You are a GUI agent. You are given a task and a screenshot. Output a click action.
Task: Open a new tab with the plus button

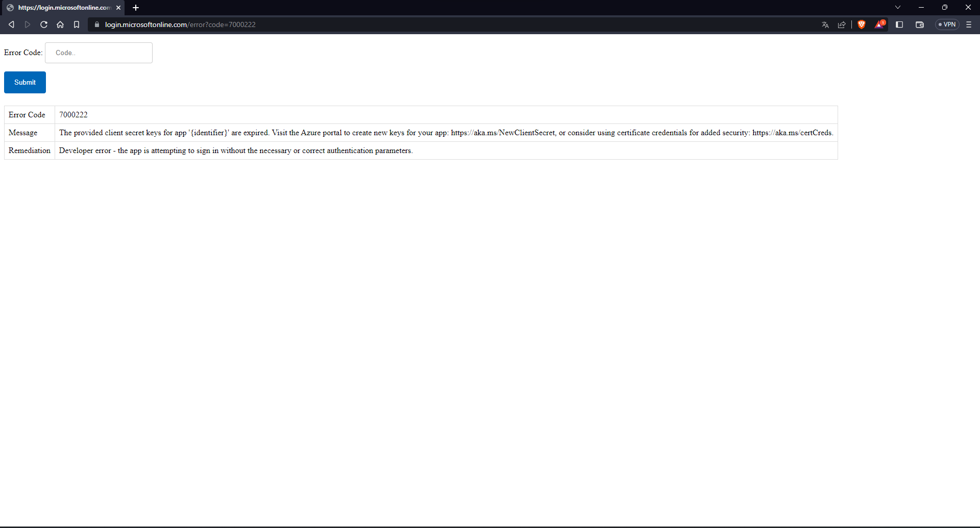click(135, 8)
